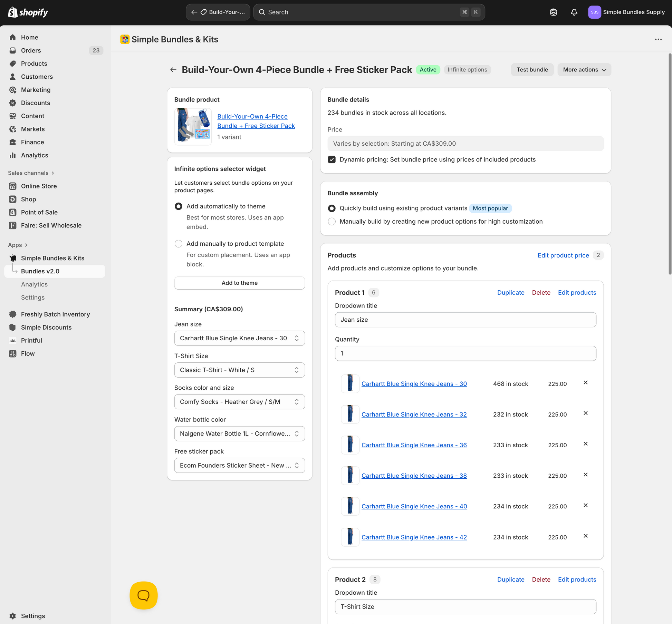Open the yellow chat support bubble
This screenshot has width=672, height=624.
click(x=144, y=595)
